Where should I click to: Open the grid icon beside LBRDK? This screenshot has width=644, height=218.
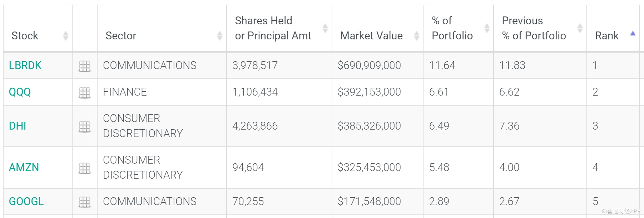pyautogui.click(x=85, y=66)
